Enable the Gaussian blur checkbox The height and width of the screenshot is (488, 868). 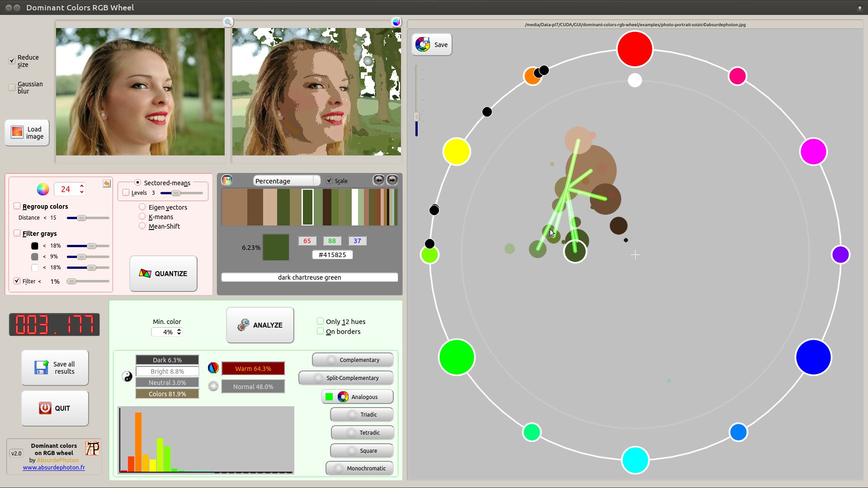(x=12, y=87)
